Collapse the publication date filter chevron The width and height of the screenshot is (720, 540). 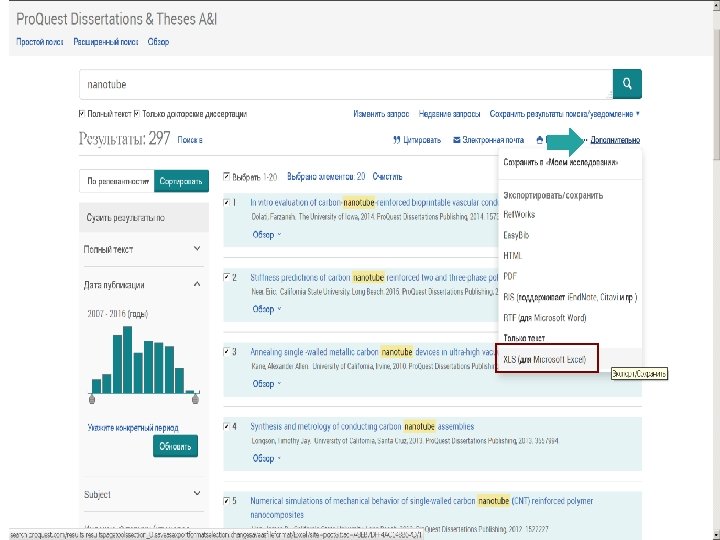click(x=197, y=284)
